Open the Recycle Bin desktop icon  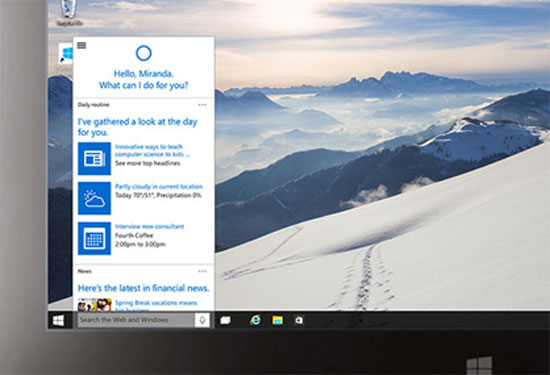69,13
